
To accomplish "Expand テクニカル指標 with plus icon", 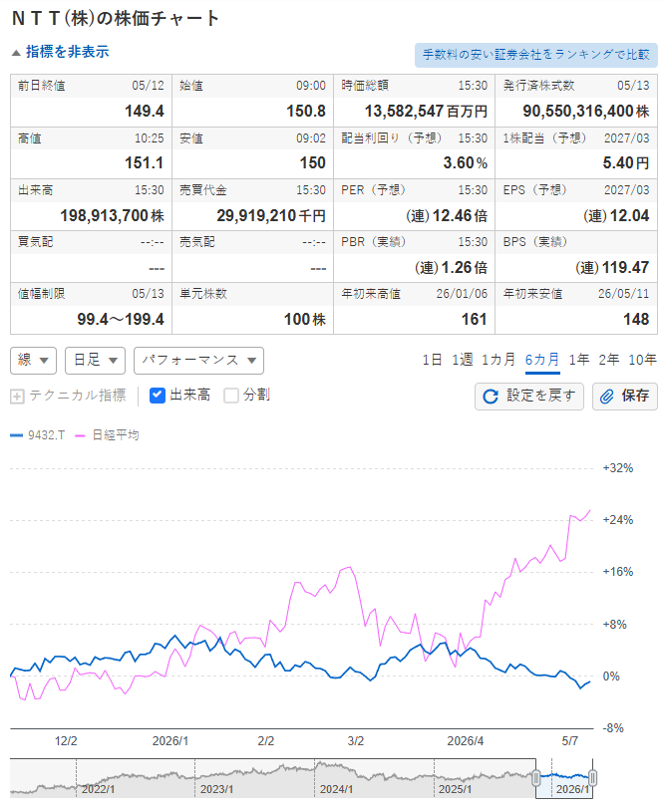I will click(x=17, y=397).
